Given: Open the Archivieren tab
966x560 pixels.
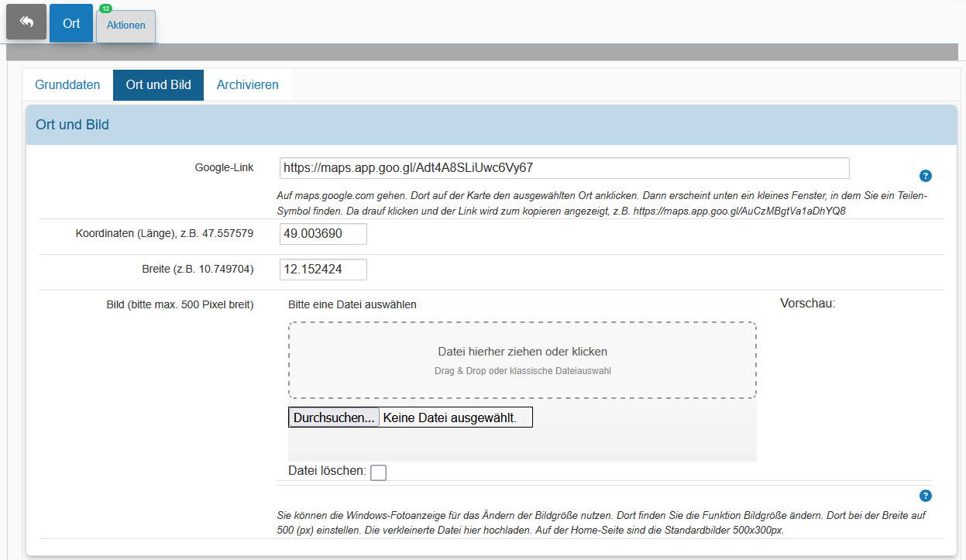Looking at the screenshot, I should pyautogui.click(x=248, y=85).
